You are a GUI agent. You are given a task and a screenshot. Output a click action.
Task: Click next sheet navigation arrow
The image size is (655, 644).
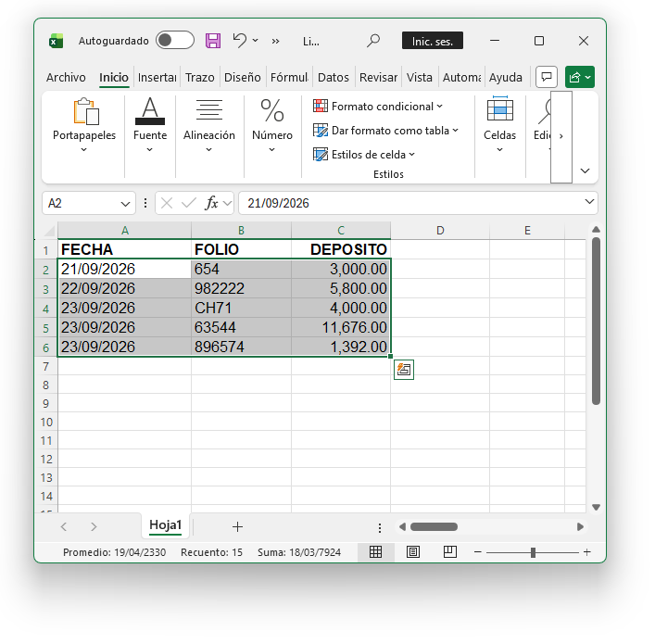tap(94, 526)
